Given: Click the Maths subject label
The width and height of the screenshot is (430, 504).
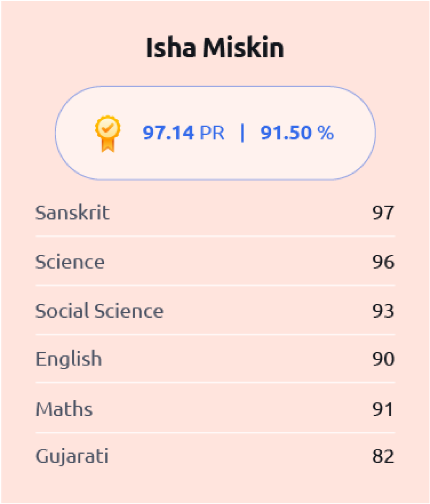Looking at the screenshot, I should point(64,409).
